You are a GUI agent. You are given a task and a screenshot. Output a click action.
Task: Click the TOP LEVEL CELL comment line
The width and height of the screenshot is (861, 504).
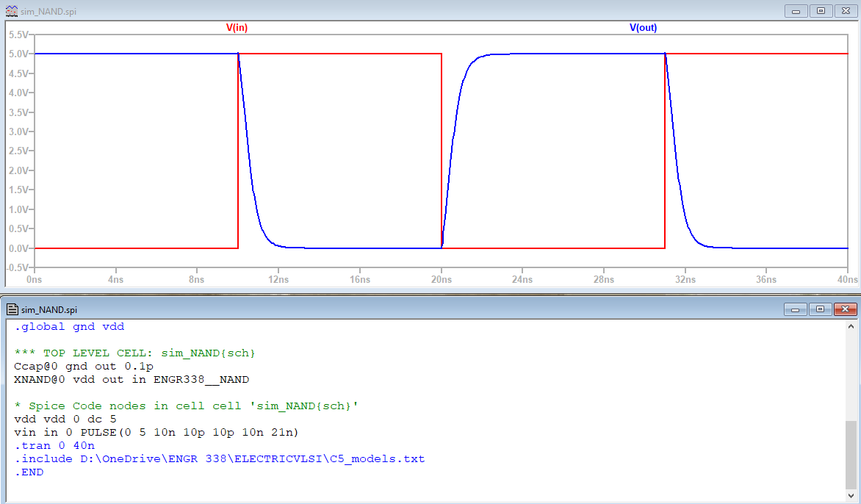click(134, 353)
